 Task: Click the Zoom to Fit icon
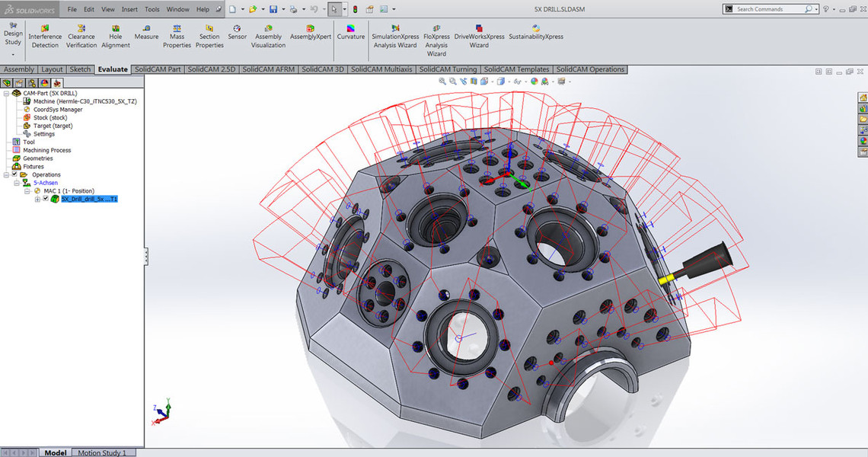(x=443, y=81)
